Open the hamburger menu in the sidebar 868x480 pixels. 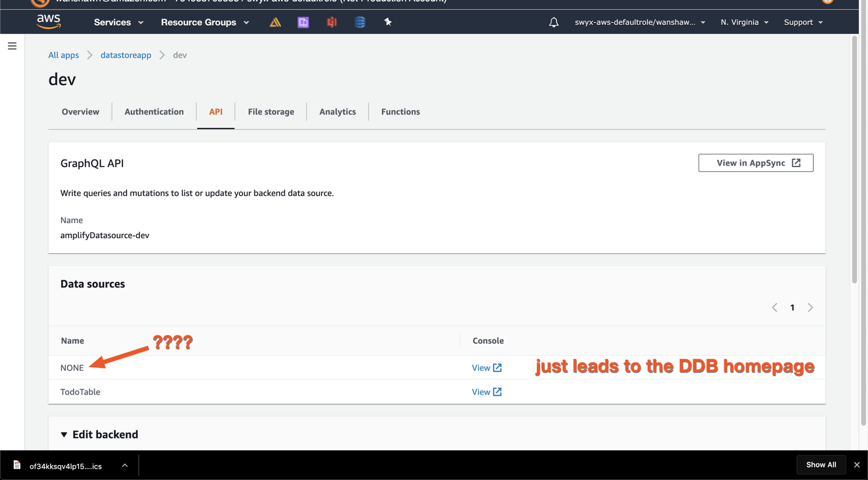(12, 45)
